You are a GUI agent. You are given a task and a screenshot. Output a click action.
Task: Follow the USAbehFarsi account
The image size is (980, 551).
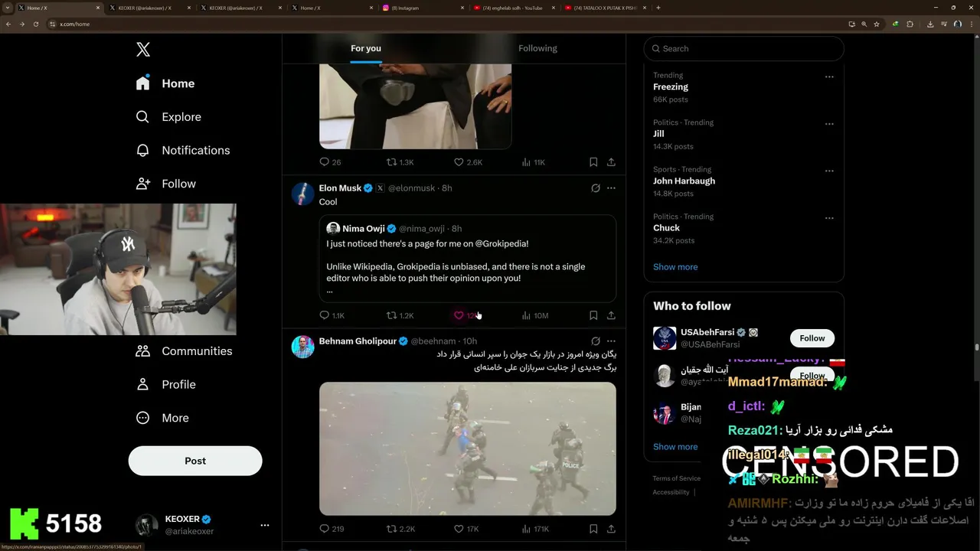[812, 338]
